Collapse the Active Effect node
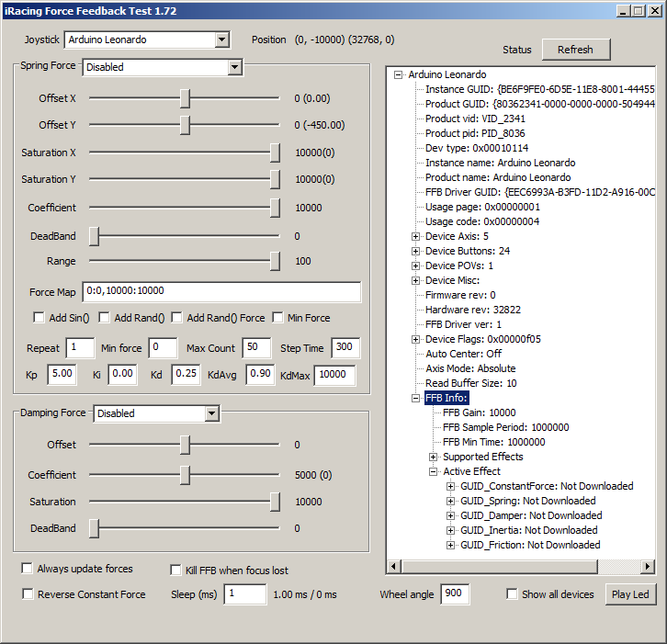The width and height of the screenshot is (667, 644). (x=433, y=471)
